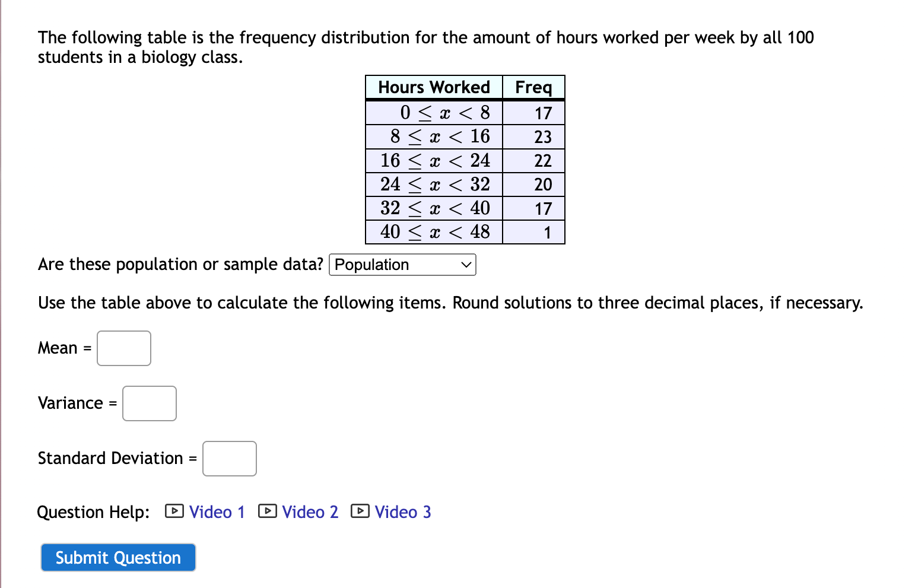Click the Question Help label

[93, 511]
